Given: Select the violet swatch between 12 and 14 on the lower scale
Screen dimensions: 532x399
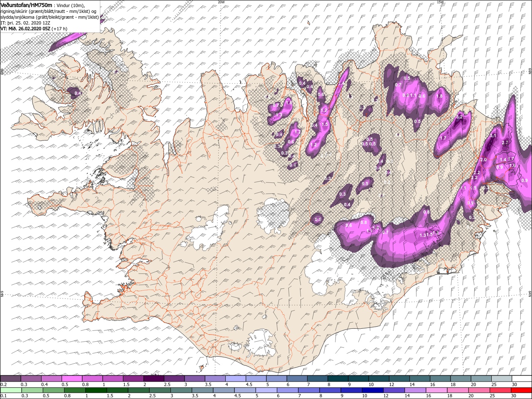Looking at the screenshot, I should (393, 390).
